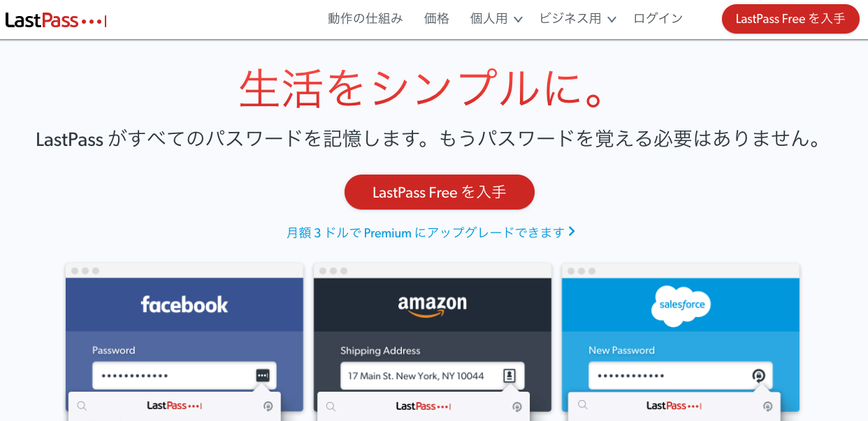Viewport: 868px width, 421px height.
Task: Click the ログイン link
Action: (x=658, y=19)
